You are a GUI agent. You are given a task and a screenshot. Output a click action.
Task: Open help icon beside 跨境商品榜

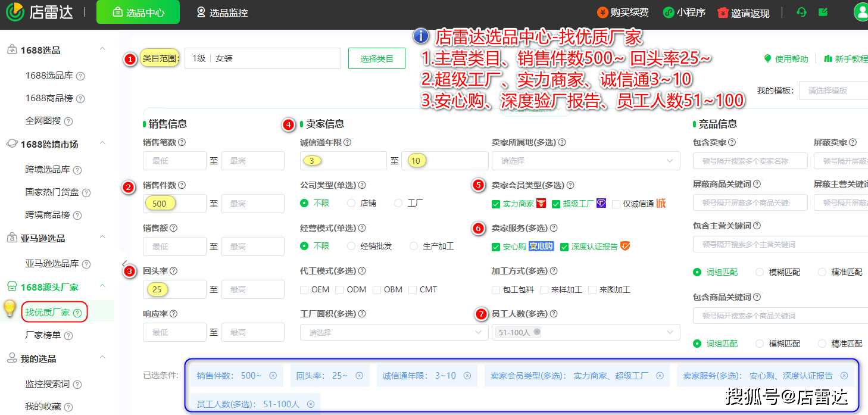coord(77,216)
